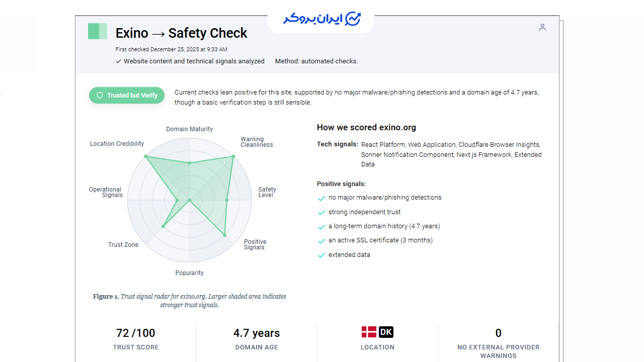Click the radar chart Warning Cleanliness data point

pos(233,156)
